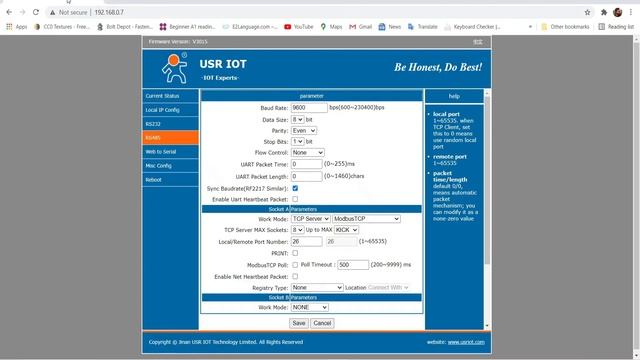
Task: Open the Parity dropdown showing Even
Action: pyautogui.click(x=304, y=131)
